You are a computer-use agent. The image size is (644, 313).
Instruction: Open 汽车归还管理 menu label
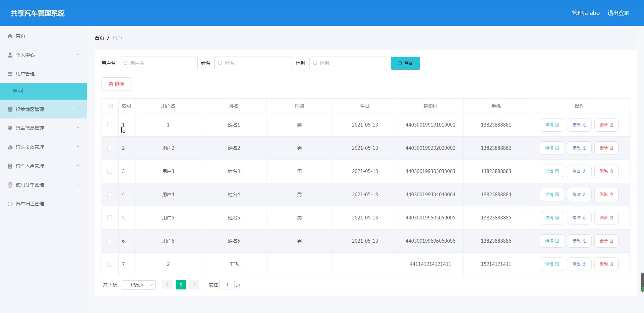[x=30, y=204]
